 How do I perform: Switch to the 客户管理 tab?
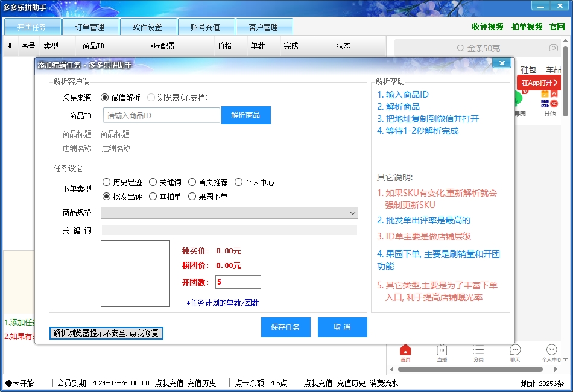pyautogui.click(x=264, y=27)
